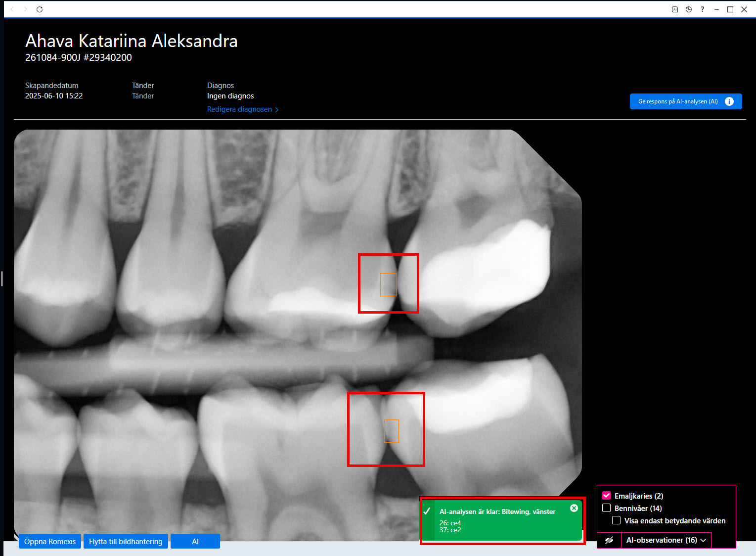Open the history clock icon
Image resolution: width=756 pixels, height=556 pixels.
[689, 9]
